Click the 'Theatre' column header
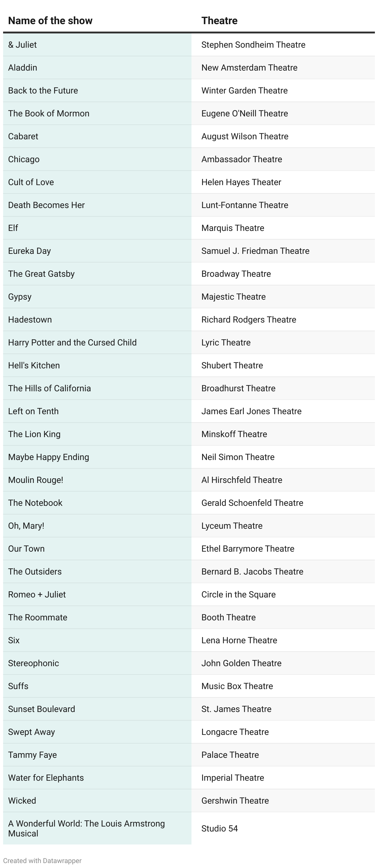This screenshot has height=868, width=378. coord(219,20)
